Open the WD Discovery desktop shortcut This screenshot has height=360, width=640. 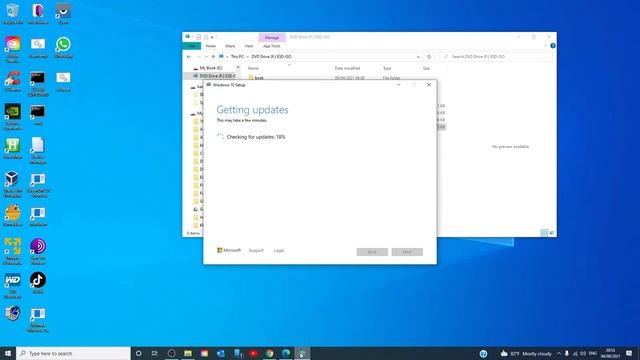click(13, 285)
